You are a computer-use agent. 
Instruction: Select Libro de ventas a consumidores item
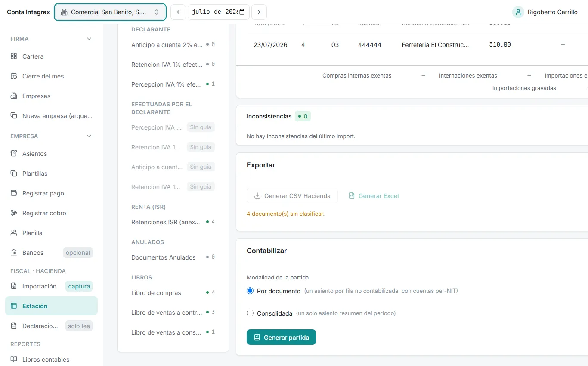pos(173,332)
